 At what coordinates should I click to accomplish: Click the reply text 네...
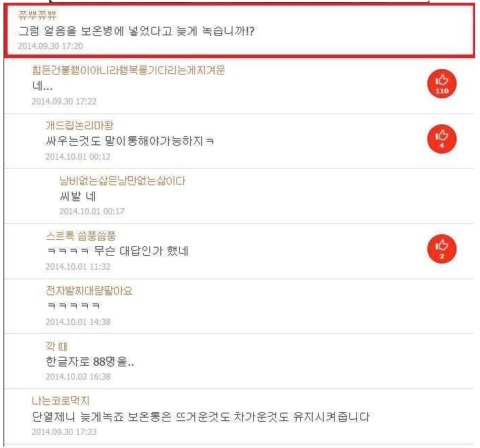tap(42, 86)
